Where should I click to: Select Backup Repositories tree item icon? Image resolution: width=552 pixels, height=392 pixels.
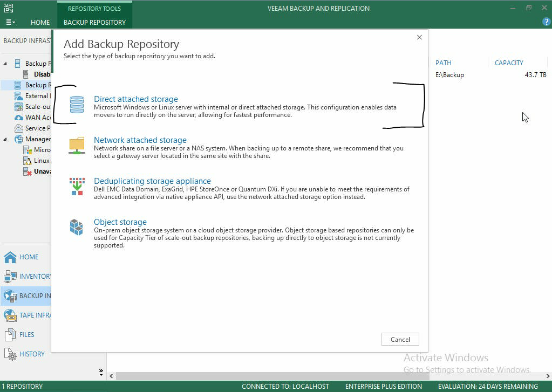point(18,85)
